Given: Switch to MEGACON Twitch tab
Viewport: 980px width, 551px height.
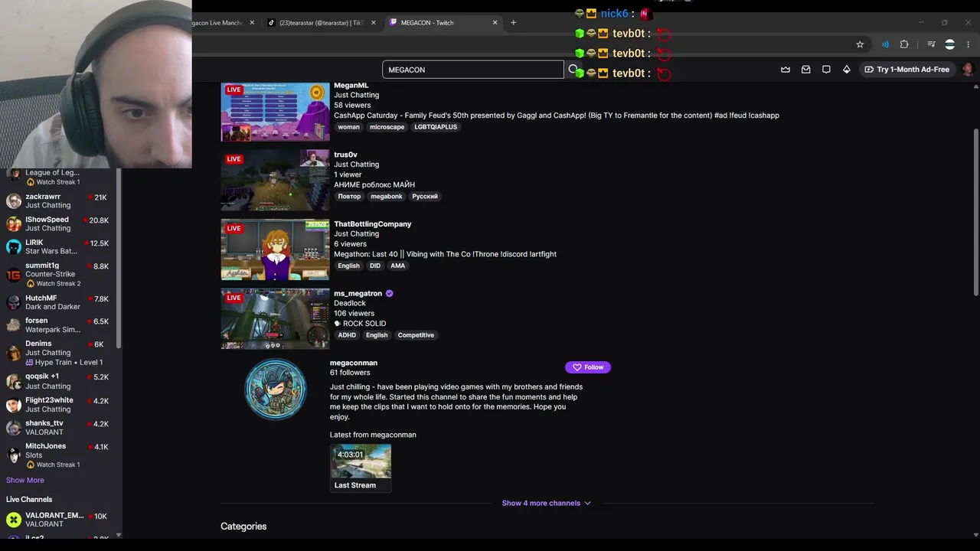Looking at the screenshot, I should [x=444, y=23].
